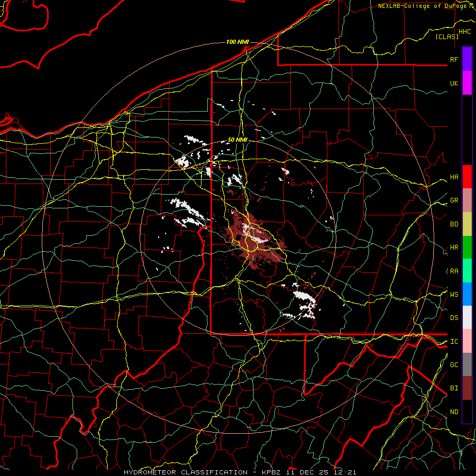The height and width of the screenshot is (476, 476).
Task: Click the HHC product code label
Action: tap(465, 32)
